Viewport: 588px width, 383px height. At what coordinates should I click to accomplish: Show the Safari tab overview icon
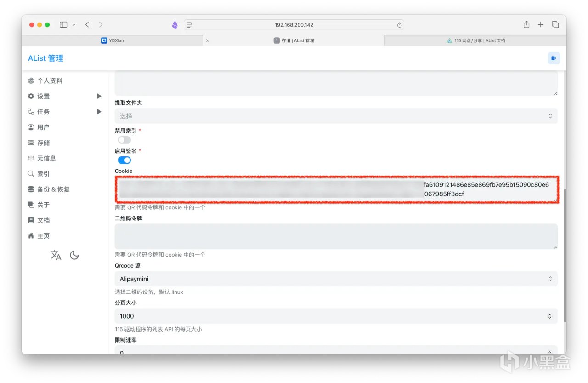click(555, 25)
